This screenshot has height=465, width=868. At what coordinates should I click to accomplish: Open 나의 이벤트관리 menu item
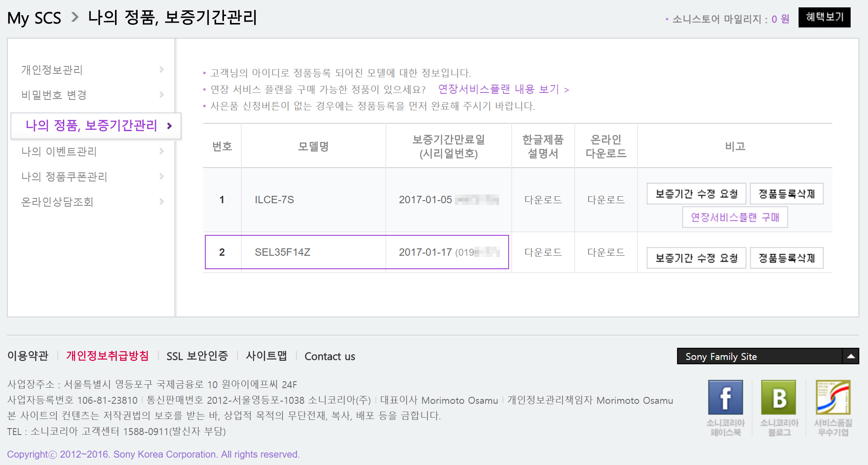59,152
